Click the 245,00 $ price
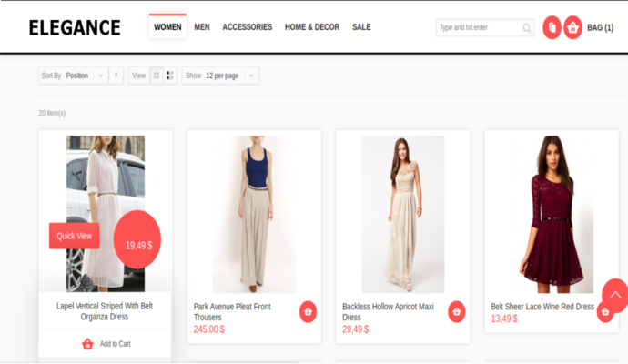The image size is (628, 364). point(209,329)
